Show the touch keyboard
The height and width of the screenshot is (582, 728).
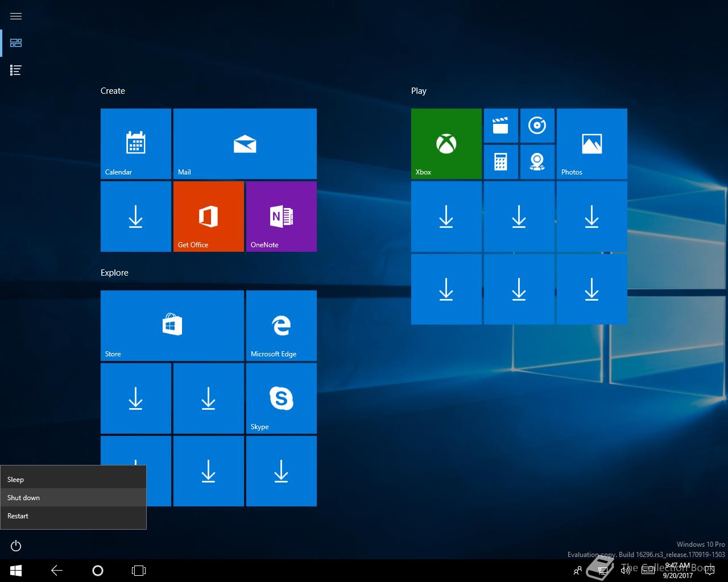point(648,571)
